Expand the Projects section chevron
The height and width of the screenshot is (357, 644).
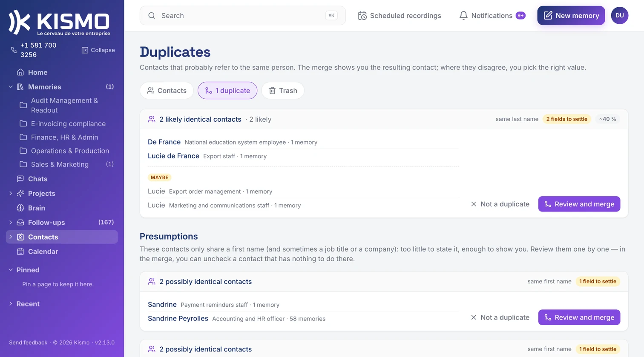(11, 193)
